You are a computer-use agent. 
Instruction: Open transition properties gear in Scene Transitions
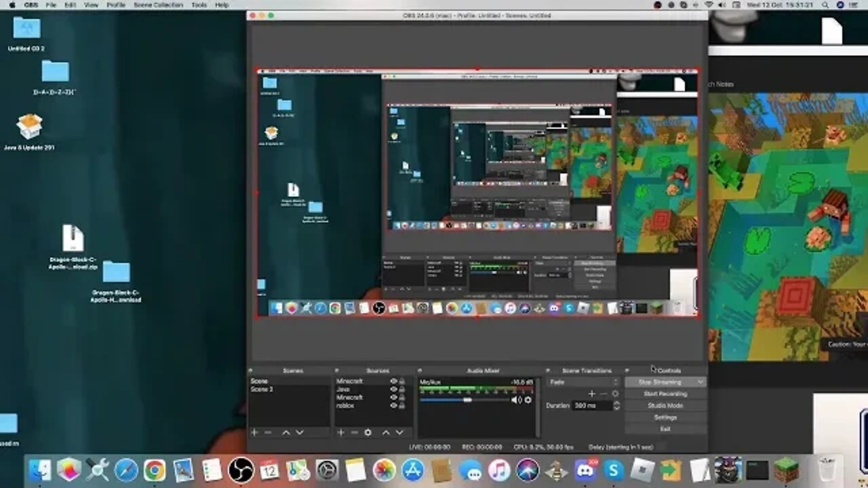pyautogui.click(x=615, y=394)
